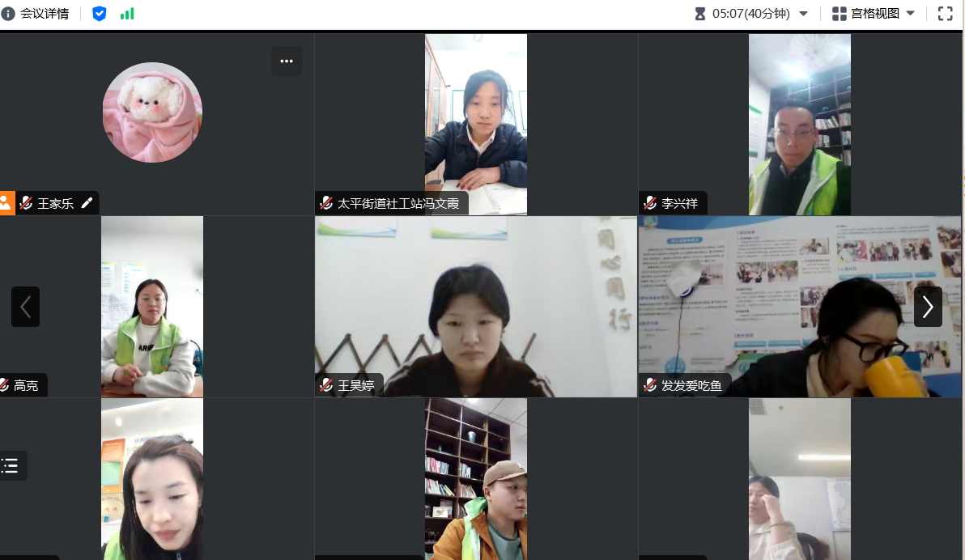Go to the previous page using the left arrow
This screenshot has width=965, height=560.
click(25, 307)
